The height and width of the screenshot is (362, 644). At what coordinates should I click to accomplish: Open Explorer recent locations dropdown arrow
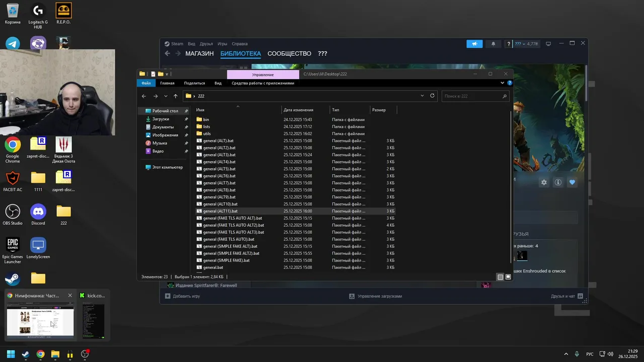[x=166, y=96]
